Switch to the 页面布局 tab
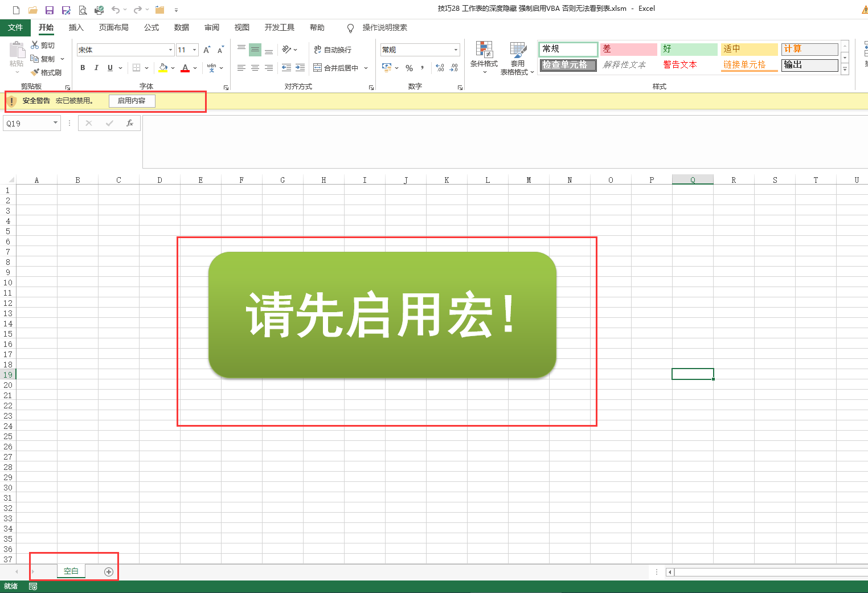This screenshot has width=868, height=593. [x=114, y=27]
